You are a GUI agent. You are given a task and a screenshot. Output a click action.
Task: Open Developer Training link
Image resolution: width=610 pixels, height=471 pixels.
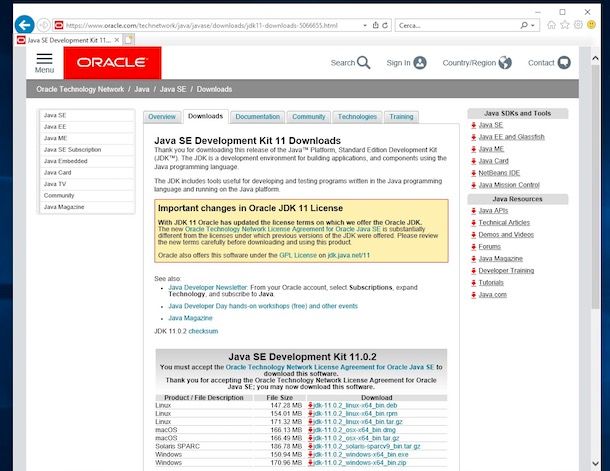click(x=506, y=271)
